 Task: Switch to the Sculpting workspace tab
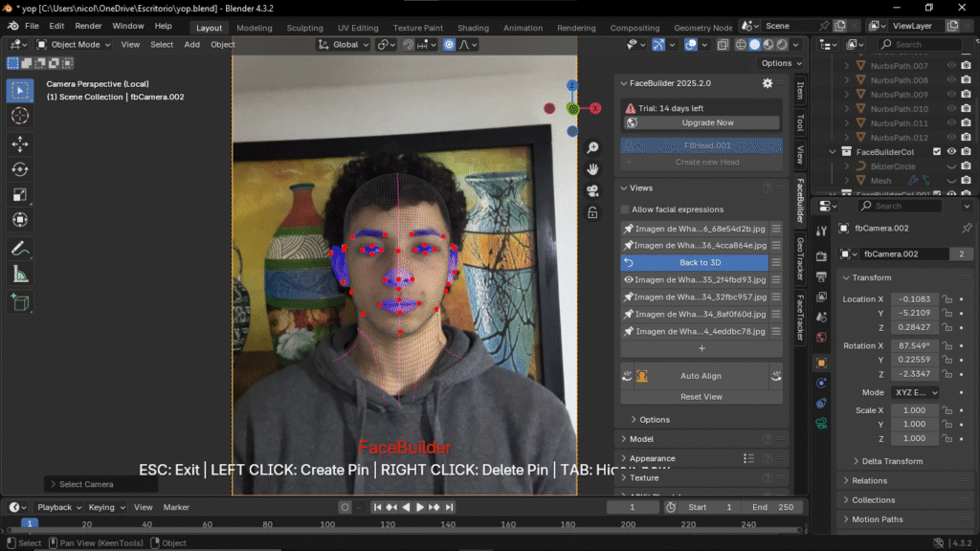click(x=304, y=28)
